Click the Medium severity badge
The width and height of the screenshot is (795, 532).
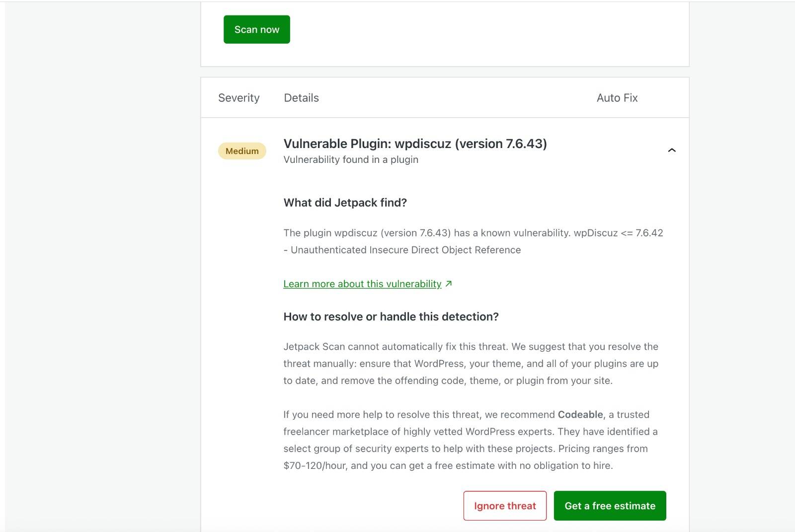click(x=242, y=151)
